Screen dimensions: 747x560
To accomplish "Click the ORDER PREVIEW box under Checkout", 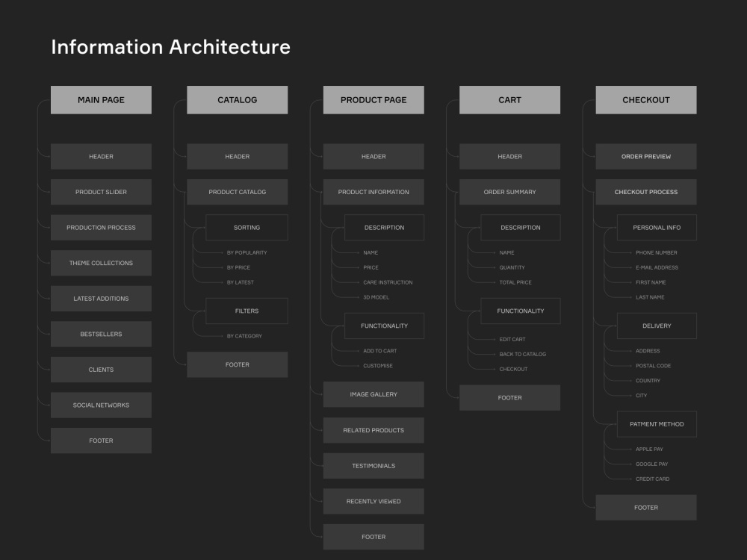I will click(645, 156).
